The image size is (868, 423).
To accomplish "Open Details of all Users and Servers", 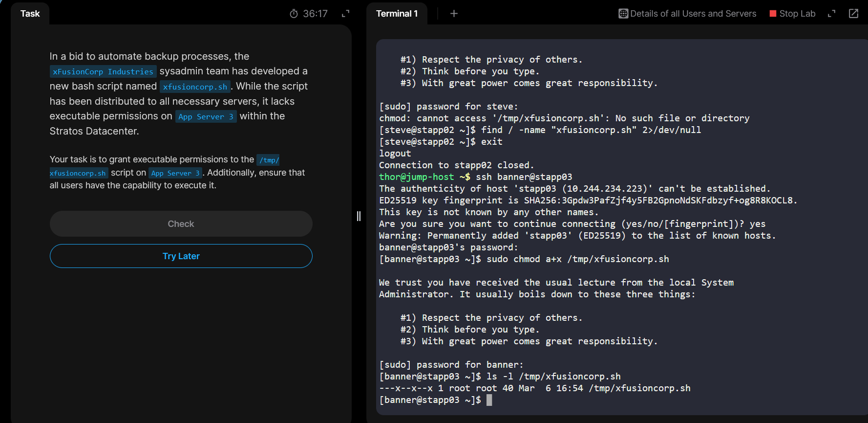I will pyautogui.click(x=693, y=14).
